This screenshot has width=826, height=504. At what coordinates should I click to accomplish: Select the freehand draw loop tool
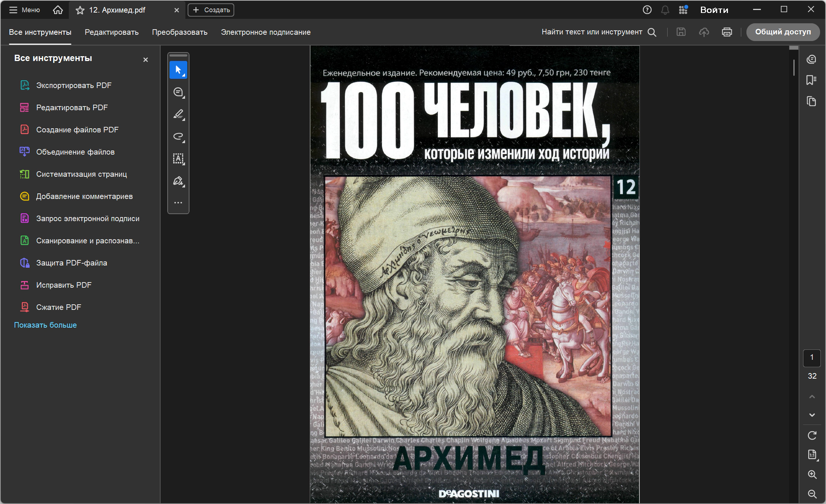(178, 136)
